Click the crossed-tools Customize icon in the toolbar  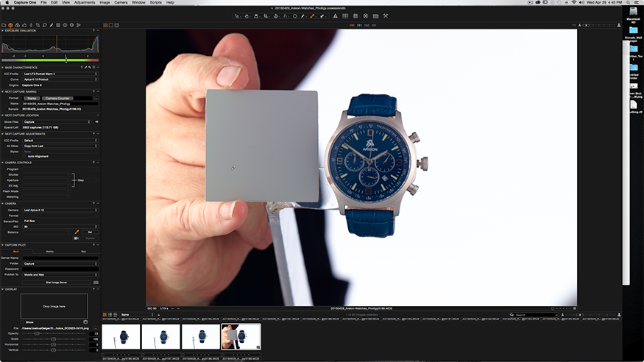point(386,16)
